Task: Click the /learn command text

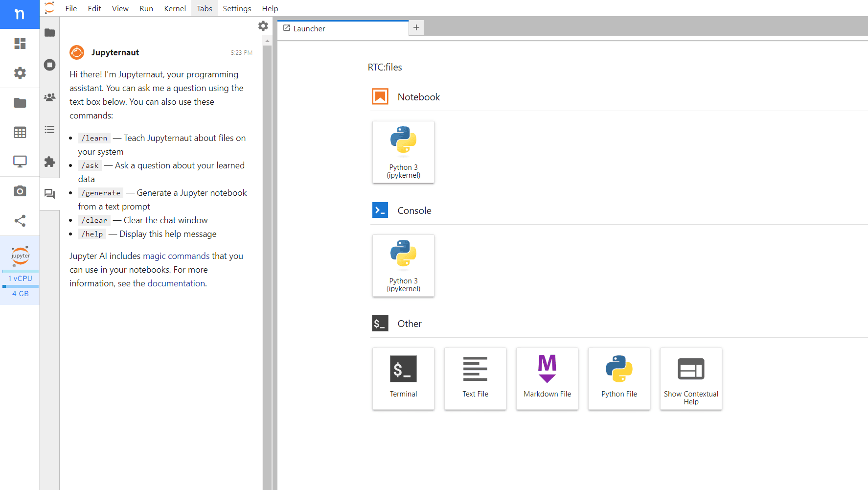Action: [94, 138]
